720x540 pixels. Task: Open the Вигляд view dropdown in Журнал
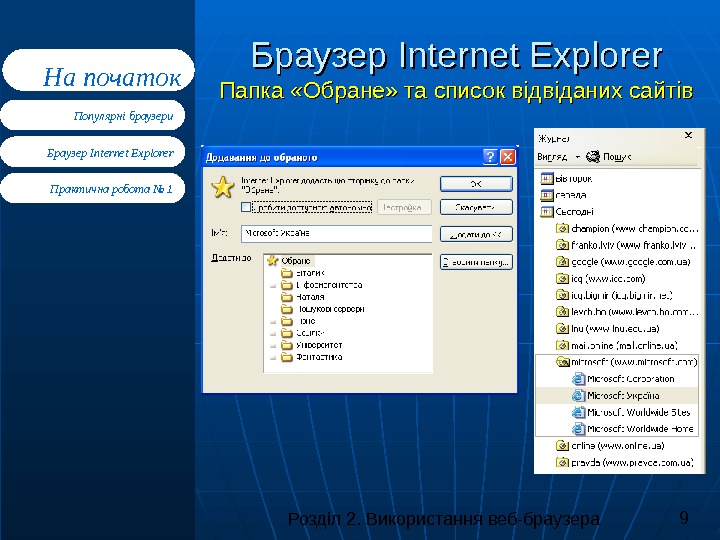pyautogui.click(x=559, y=157)
